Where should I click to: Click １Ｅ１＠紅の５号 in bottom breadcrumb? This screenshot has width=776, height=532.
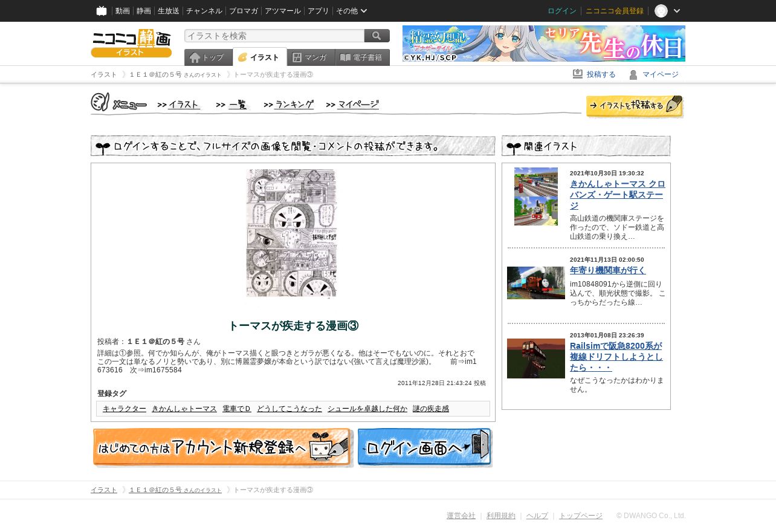(x=155, y=490)
